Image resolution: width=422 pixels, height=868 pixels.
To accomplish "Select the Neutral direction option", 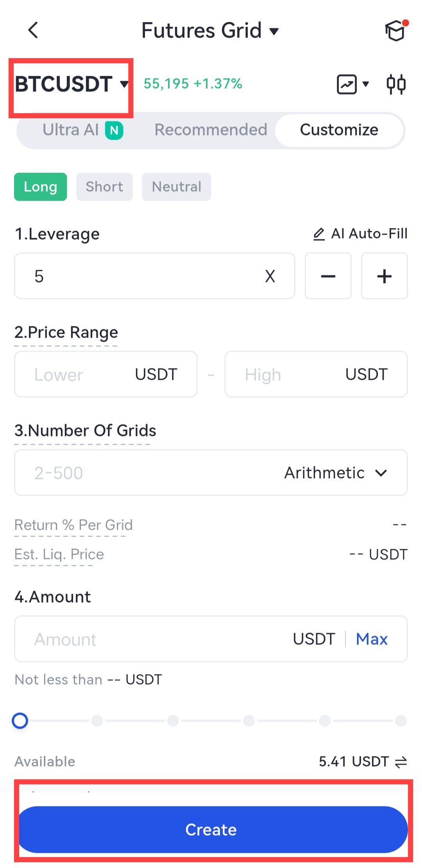I will click(176, 187).
